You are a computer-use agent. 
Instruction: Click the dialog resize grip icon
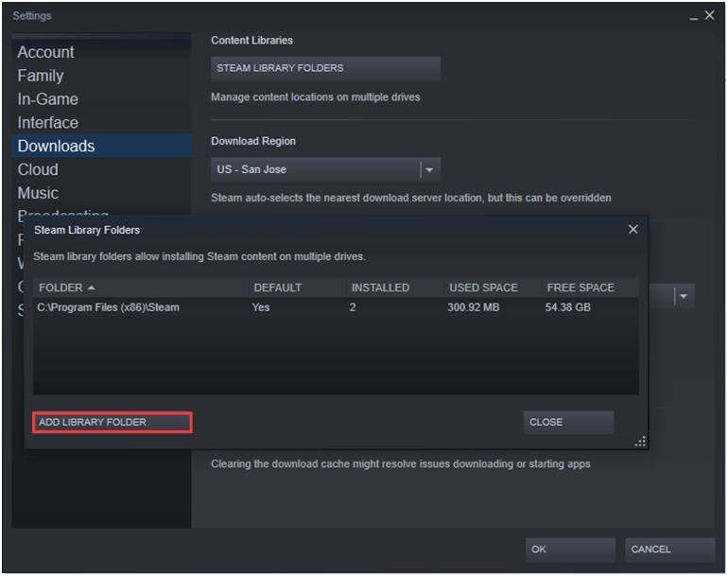pos(640,442)
